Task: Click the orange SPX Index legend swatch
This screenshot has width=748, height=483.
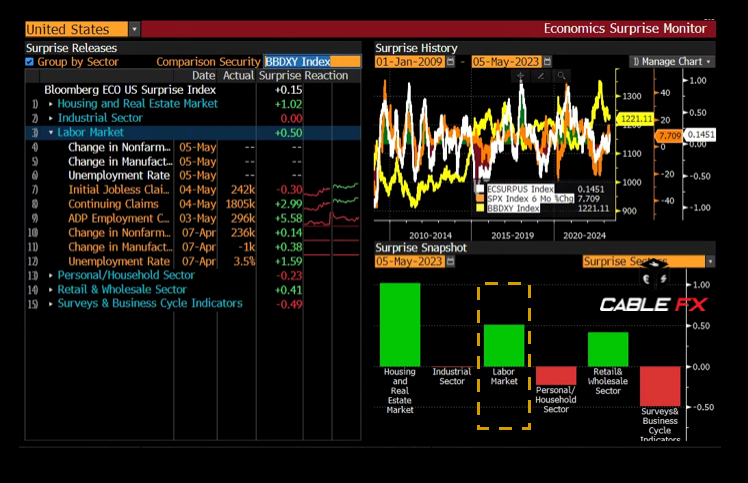Action: (480, 198)
